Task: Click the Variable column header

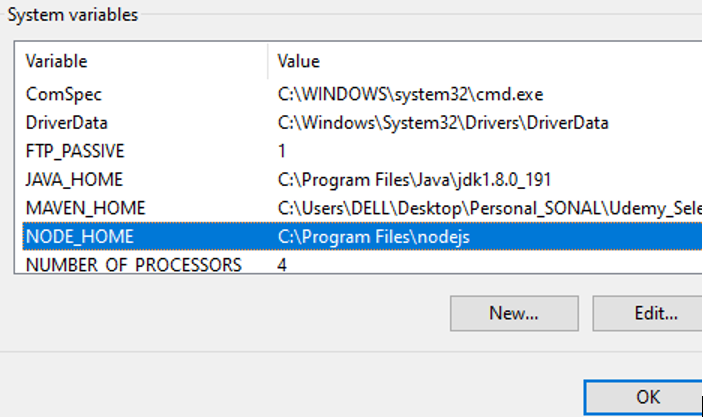Action: tap(56, 61)
